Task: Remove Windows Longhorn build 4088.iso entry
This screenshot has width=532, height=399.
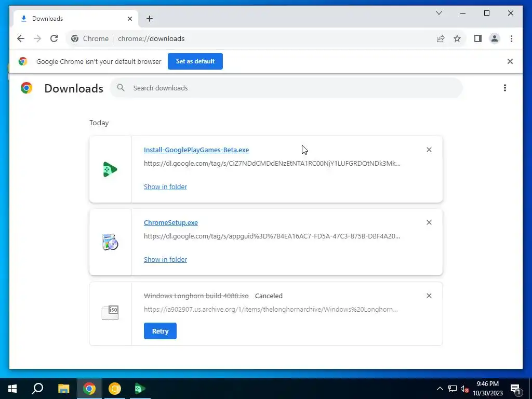Action: [429, 296]
